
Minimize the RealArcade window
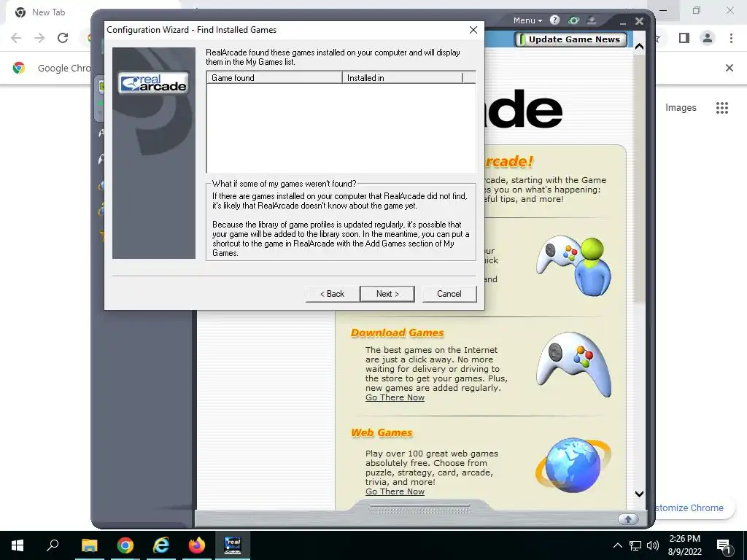coord(623,22)
